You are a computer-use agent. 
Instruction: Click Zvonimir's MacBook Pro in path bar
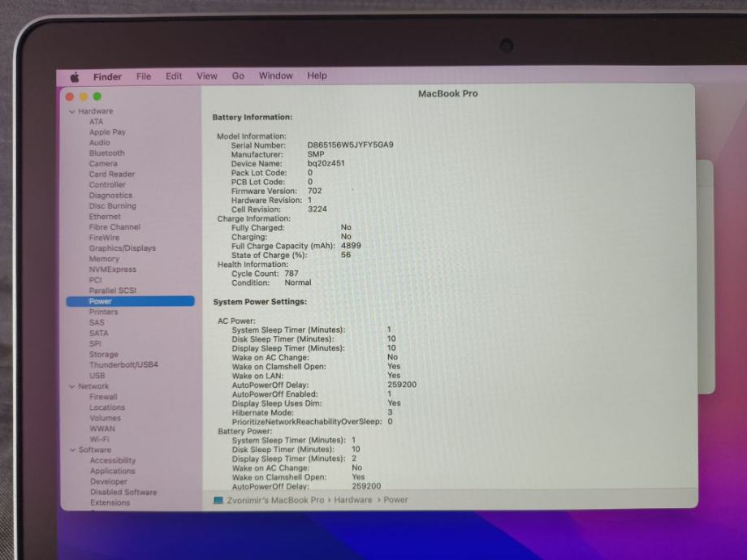pos(275,500)
